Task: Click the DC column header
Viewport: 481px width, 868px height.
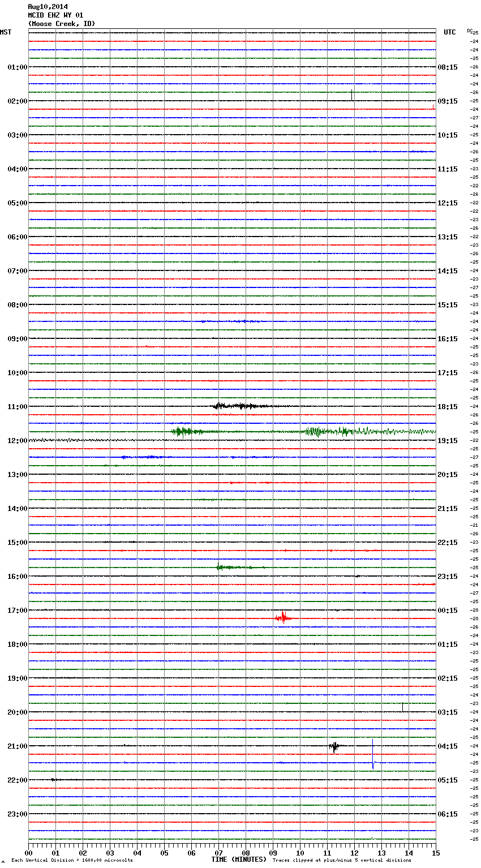Action: point(470,31)
